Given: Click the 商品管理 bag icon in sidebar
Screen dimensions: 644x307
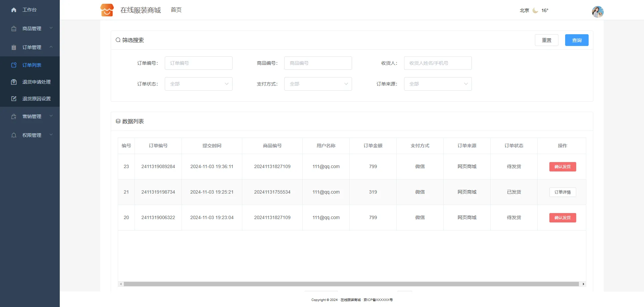Looking at the screenshot, I should pos(14,29).
